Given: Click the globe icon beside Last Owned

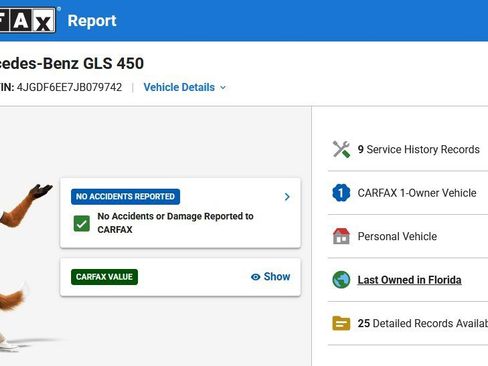Looking at the screenshot, I should pyautogui.click(x=341, y=280).
